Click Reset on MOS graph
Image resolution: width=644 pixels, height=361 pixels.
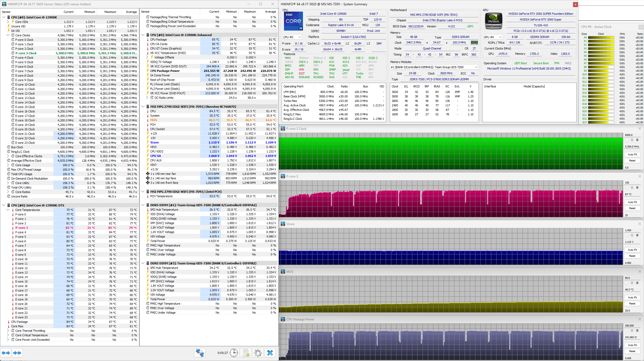coord(632,304)
